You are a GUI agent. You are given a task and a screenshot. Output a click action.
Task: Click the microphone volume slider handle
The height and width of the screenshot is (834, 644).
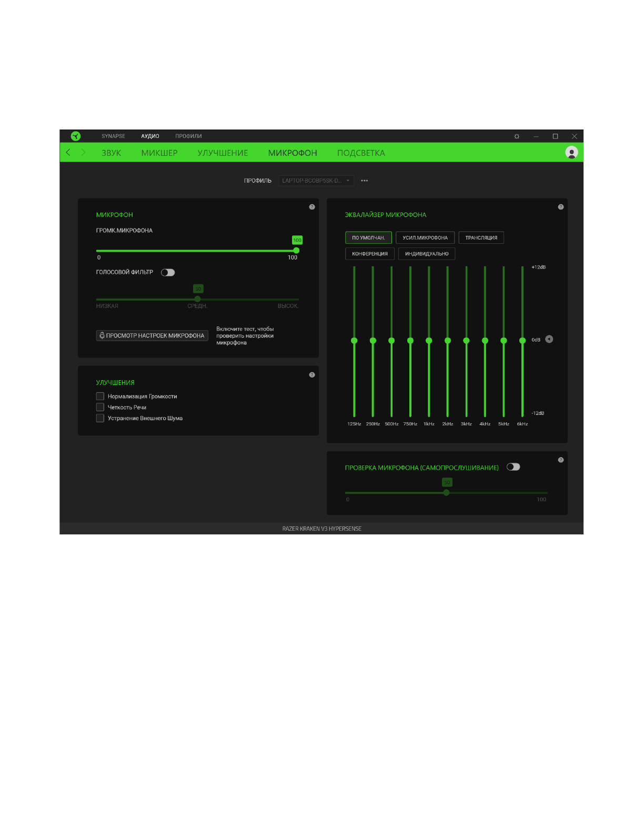[x=296, y=251]
